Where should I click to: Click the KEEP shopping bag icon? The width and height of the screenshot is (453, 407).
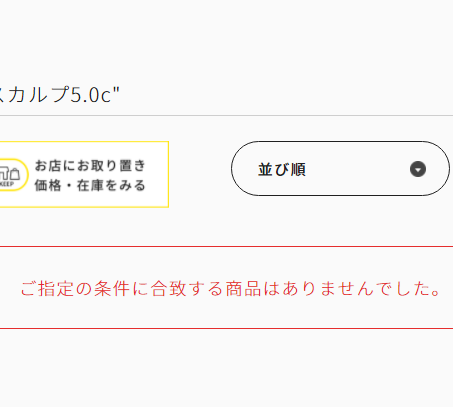click(x=10, y=174)
